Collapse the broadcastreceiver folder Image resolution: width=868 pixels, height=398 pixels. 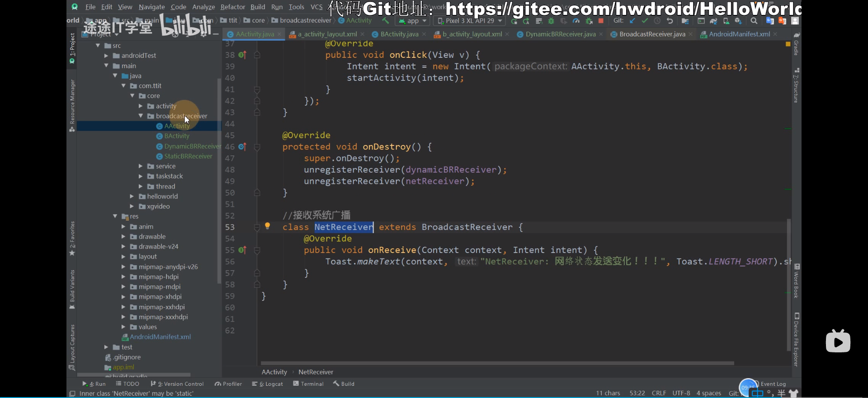pyautogui.click(x=141, y=116)
